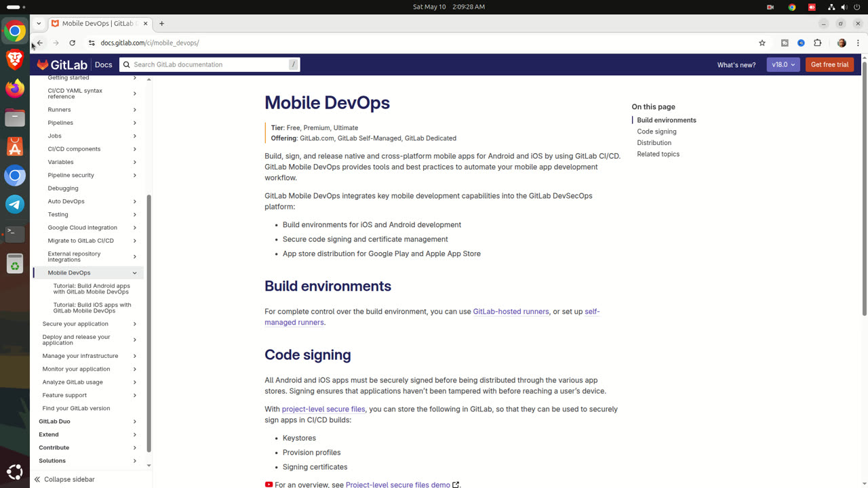
Task: Open Debugging in the sidebar
Action: [x=63, y=188]
